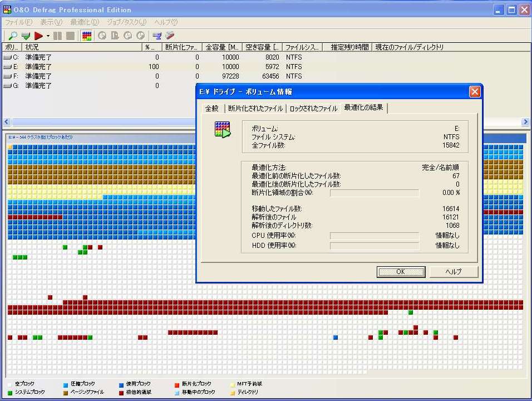This screenshot has height=401, width=532.
Task: Select the G: drive row icon
Action: (7, 86)
